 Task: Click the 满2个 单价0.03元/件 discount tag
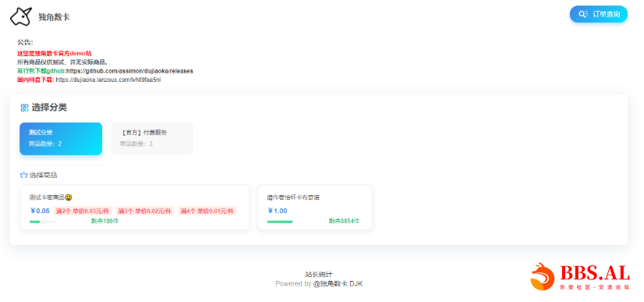click(x=83, y=211)
